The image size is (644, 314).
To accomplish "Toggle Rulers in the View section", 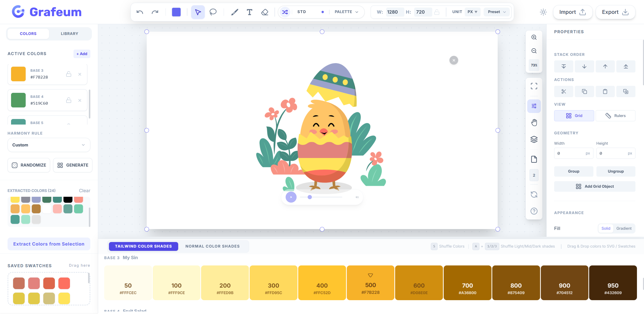I will (x=615, y=115).
